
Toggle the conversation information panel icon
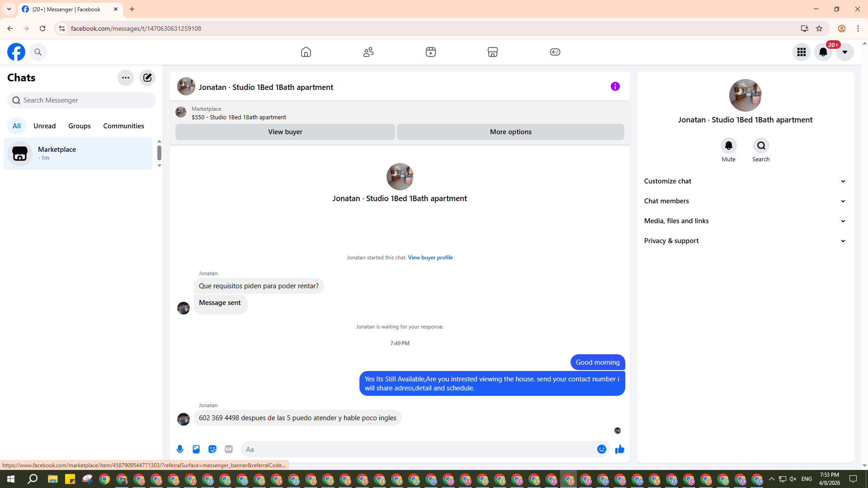pyautogui.click(x=615, y=86)
